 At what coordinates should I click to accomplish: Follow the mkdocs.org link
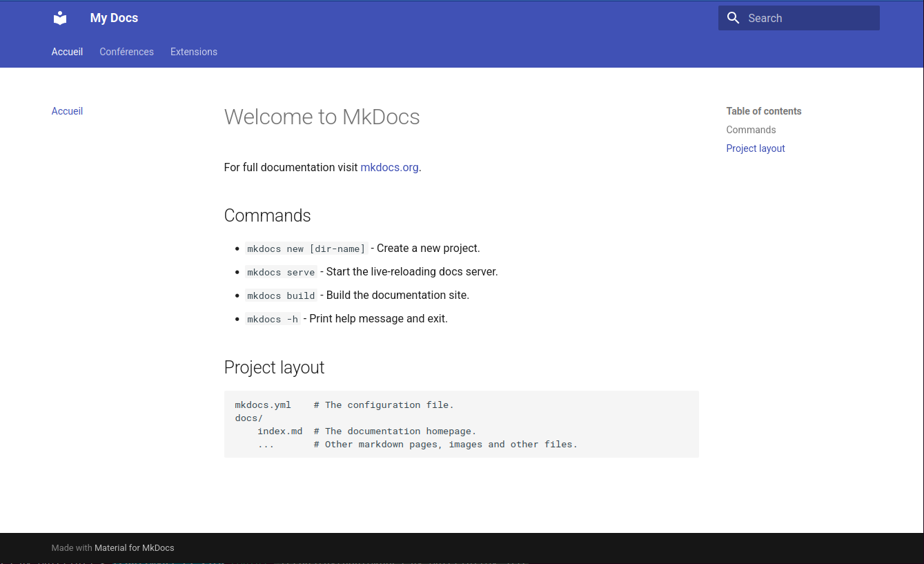pos(389,167)
